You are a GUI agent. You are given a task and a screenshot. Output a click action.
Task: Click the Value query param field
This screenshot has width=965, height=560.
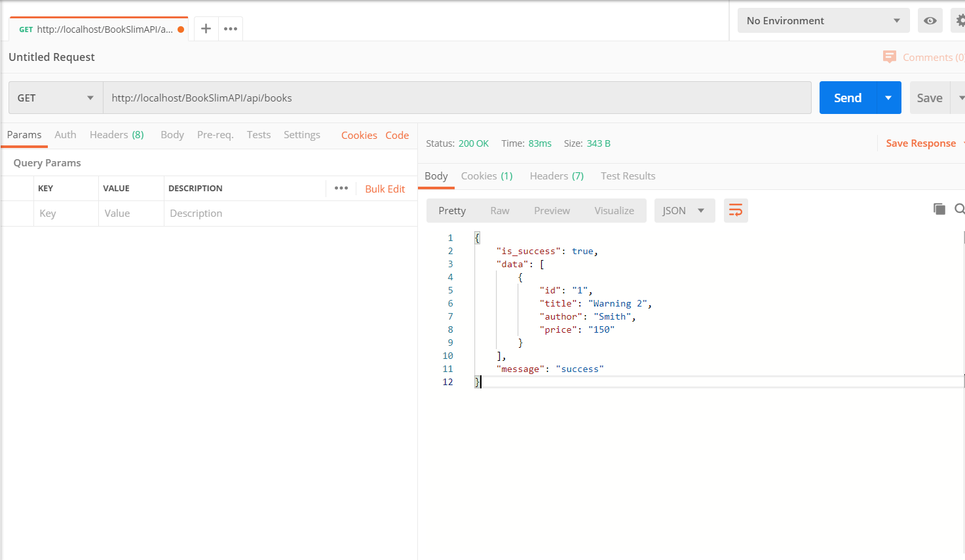pos(131,213)
